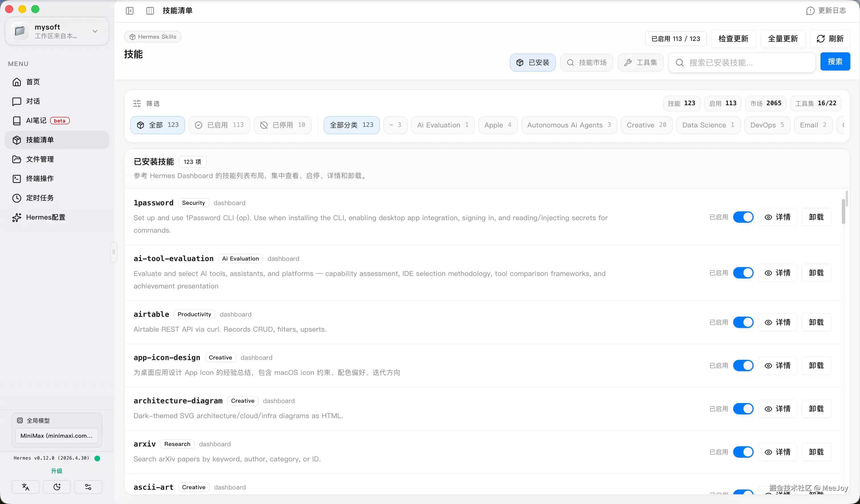Screen dimensions: 860x504
Task: Open 终端操作 terminal page
Action: pos(57,178)
